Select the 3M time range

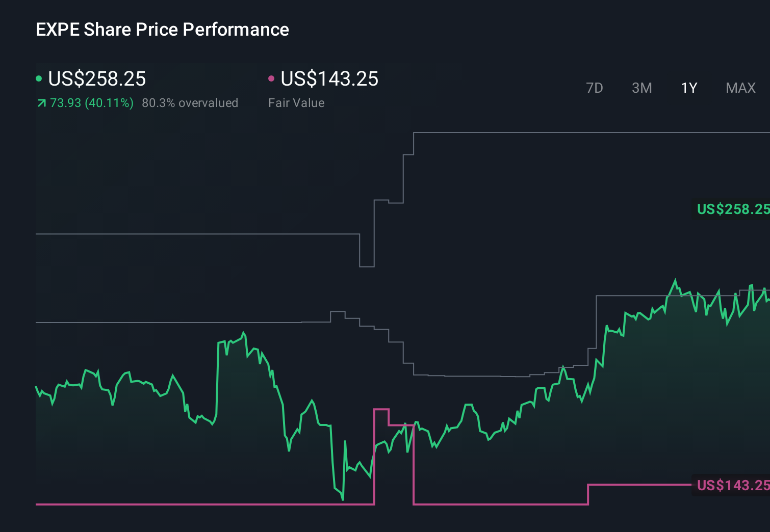click(641, 88)
